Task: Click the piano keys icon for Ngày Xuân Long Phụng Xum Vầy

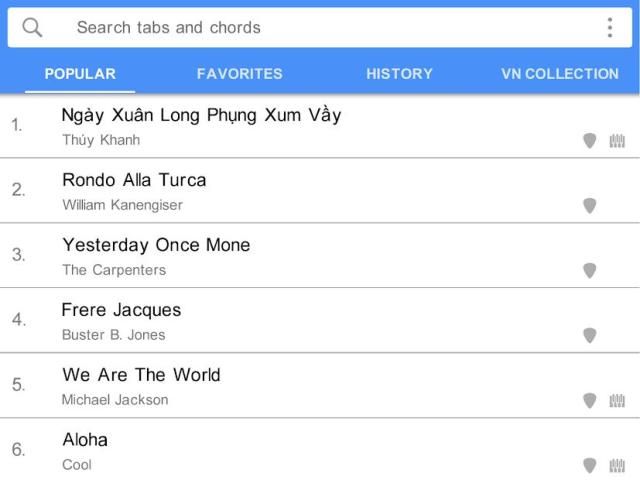Action: [617, 141]
